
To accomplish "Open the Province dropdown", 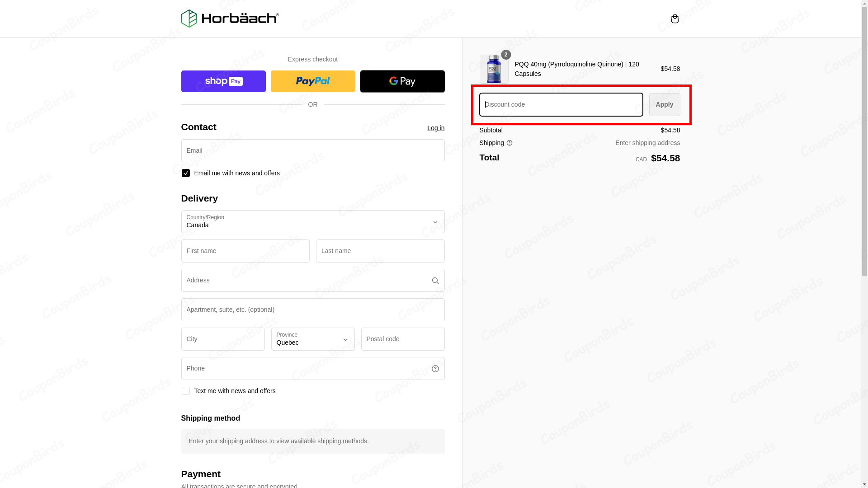I will click(x=313, y=339).
